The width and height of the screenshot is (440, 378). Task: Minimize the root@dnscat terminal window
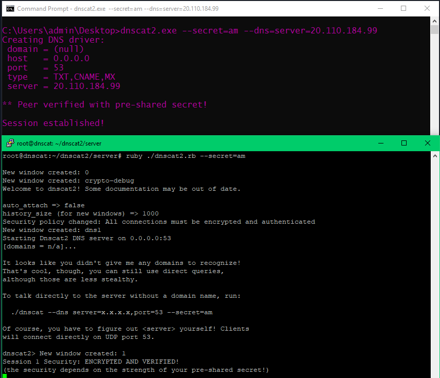tap(381, 143)
